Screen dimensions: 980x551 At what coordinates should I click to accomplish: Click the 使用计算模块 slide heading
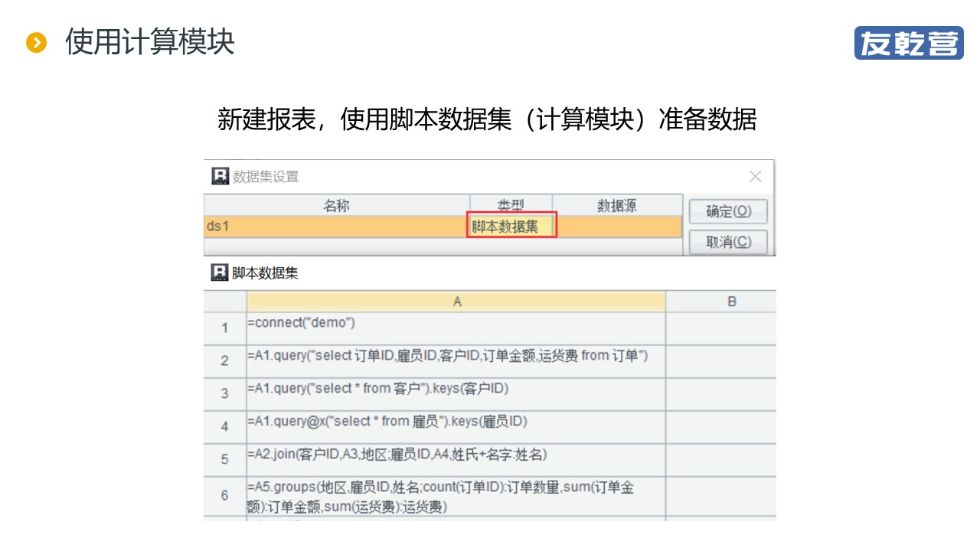pos(150,42)
